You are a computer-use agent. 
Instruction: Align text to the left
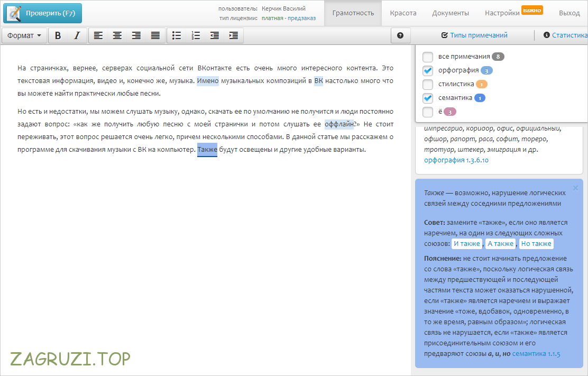coord(98,35)
